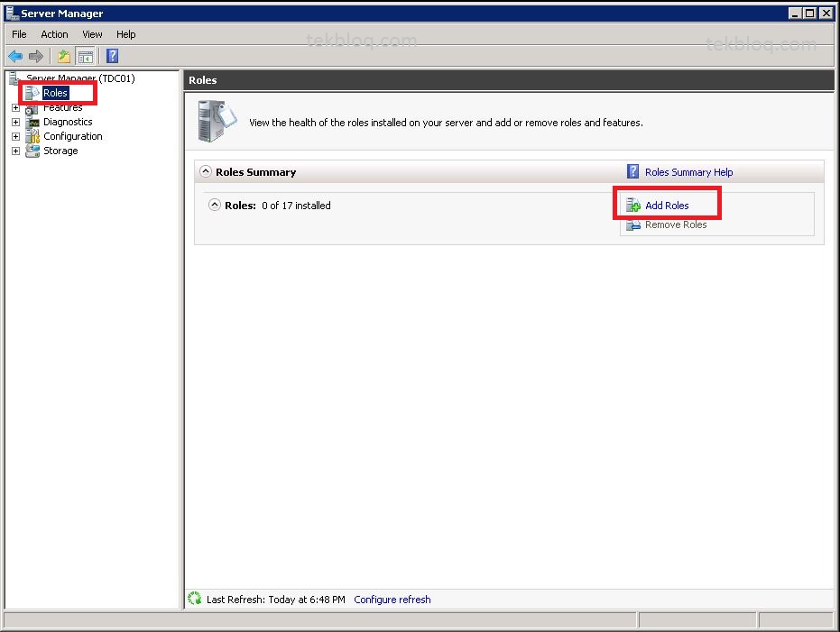The width and height of the screenshot is (840, 632).
Task: Select Roles in the console tree
Action: click(56, 93)
